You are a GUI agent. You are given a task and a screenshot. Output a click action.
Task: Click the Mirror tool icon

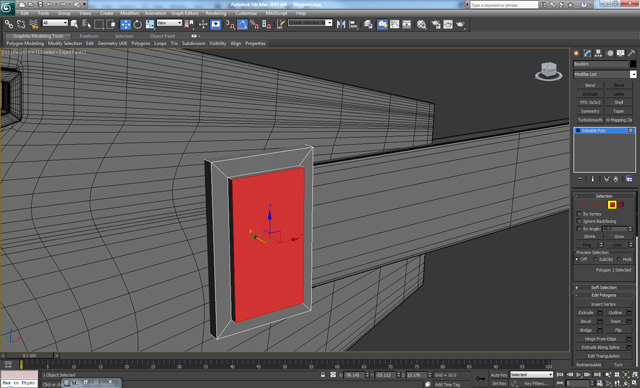point(341,24)
